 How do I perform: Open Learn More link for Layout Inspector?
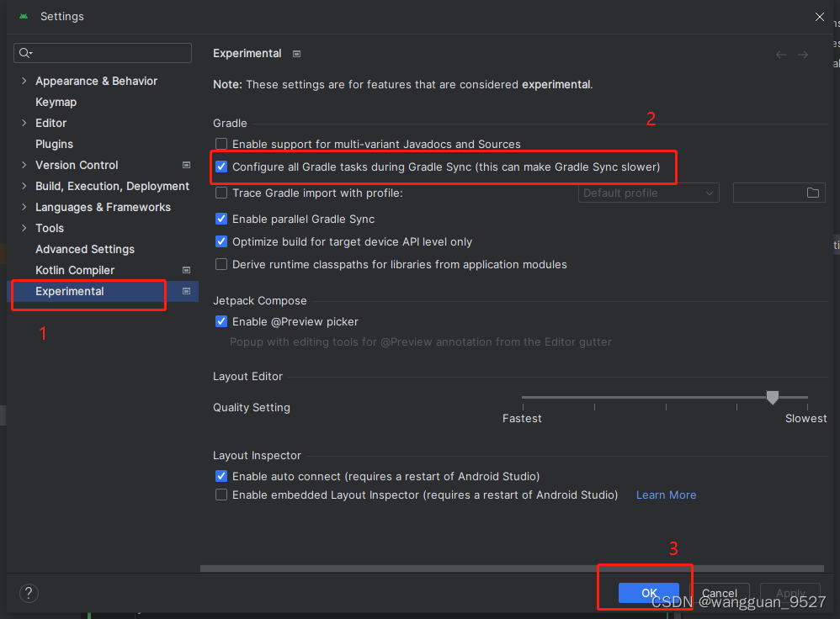(666, 495)
